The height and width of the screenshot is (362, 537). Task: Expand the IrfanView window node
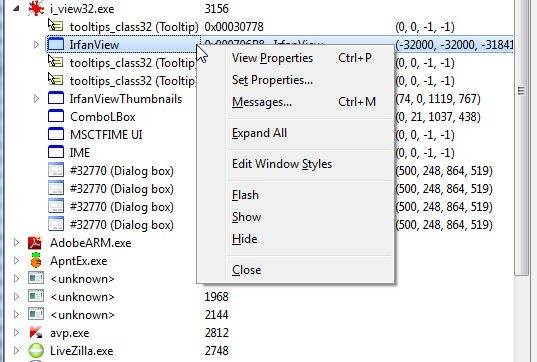coord(36,45)
